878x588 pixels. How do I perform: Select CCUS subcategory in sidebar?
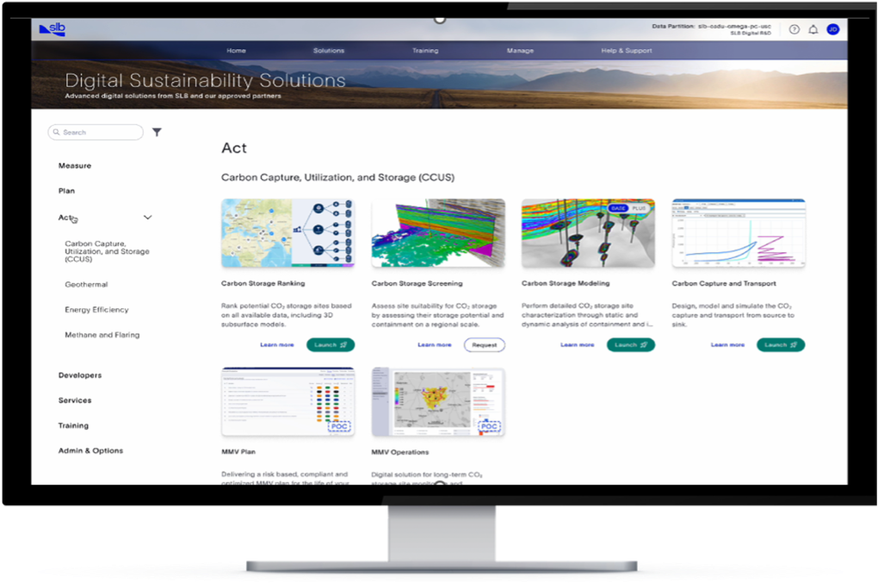point(107,251)
